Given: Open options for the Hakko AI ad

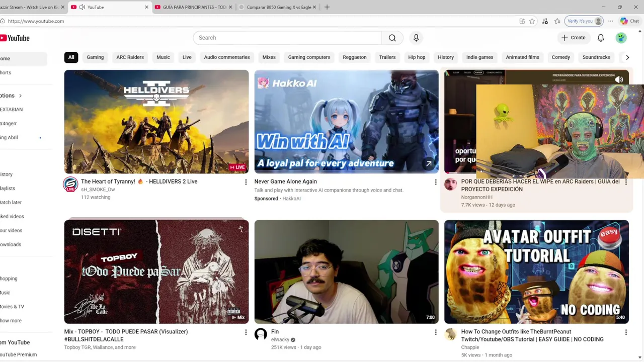Looking at the screenshot, I should coord(436,182).
